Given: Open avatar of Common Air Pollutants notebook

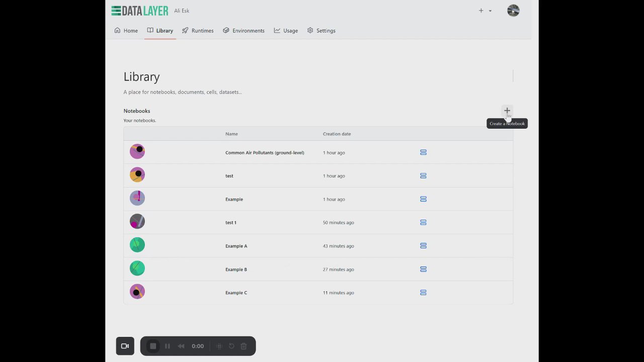Looking at the screenshot, I should (x=137, y=151).
